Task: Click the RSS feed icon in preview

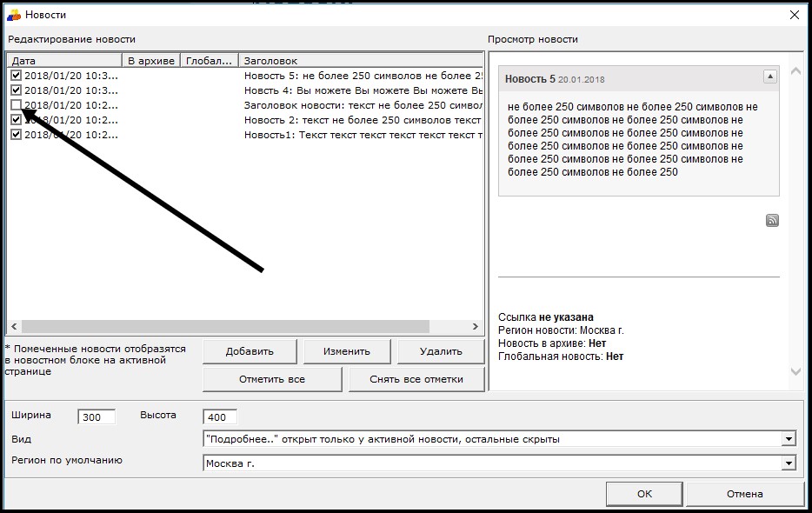Action: [x=772, y=221]
